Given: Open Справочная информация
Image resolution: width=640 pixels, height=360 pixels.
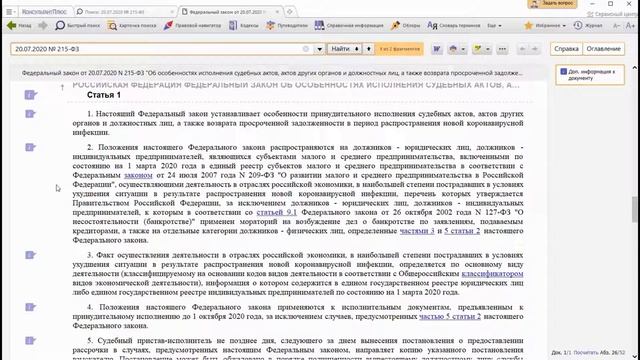Looking at the screenshot, I should click(x=349, y=25).
